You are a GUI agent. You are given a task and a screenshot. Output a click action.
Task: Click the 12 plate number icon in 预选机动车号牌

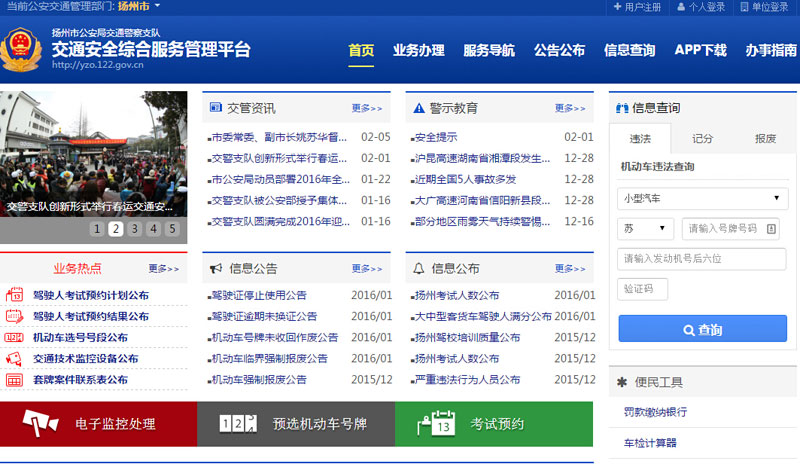(x=238, y=423)
